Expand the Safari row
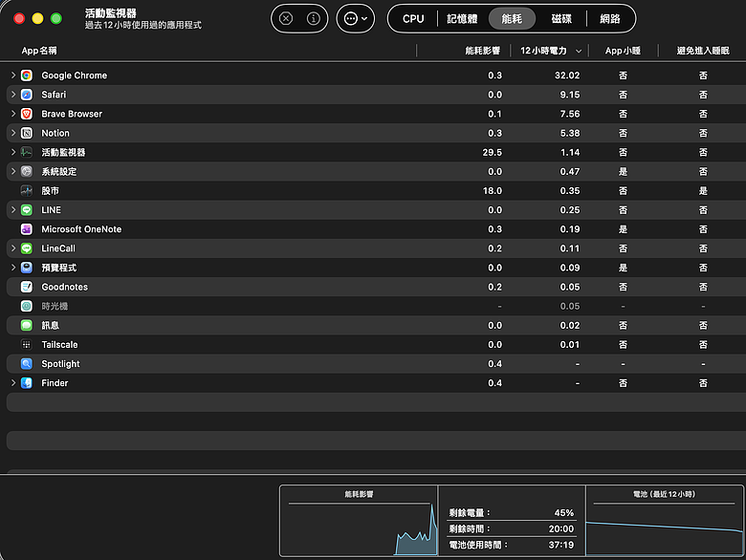Viewport: 746px width, 560px height. 13,95
